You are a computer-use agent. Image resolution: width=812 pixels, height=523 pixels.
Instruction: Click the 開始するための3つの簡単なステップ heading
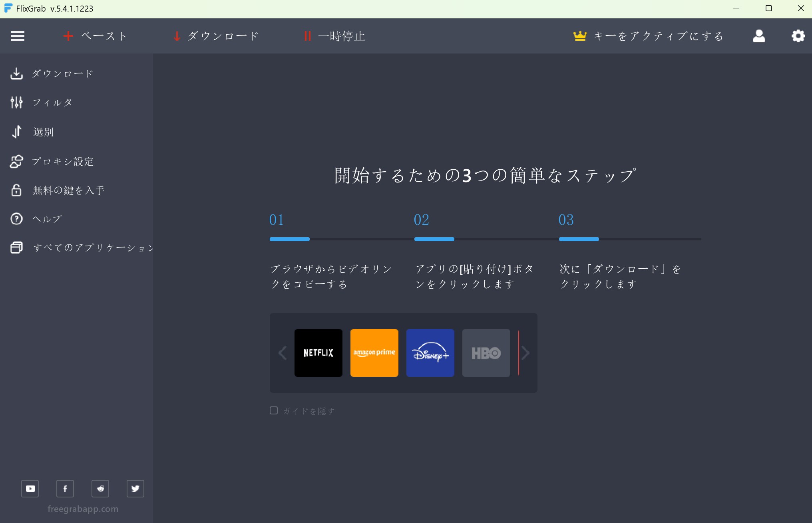tap(485, 176)
